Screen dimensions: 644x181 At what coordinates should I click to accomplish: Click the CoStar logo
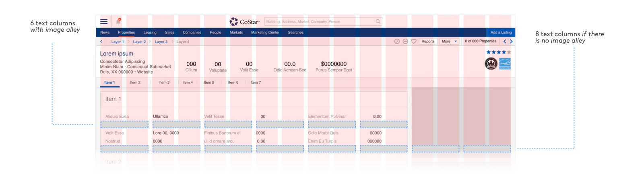pyautogui.click(x=245, y=22)
